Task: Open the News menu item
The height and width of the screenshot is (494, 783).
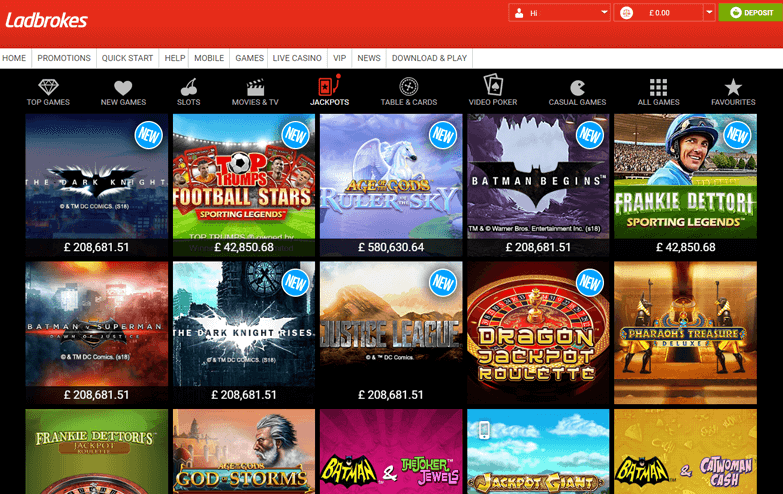Action: click(369, 58)
